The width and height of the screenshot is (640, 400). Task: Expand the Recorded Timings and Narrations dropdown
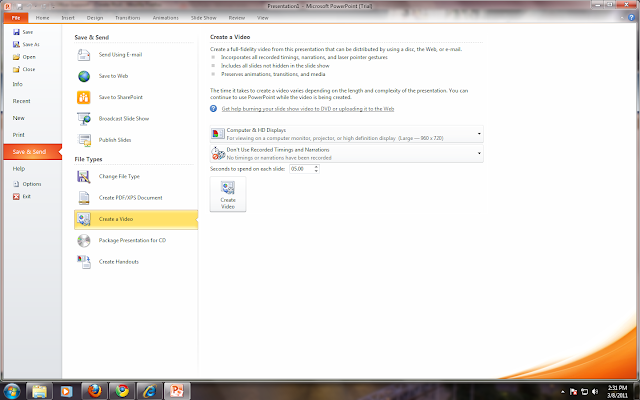point(479,153)
